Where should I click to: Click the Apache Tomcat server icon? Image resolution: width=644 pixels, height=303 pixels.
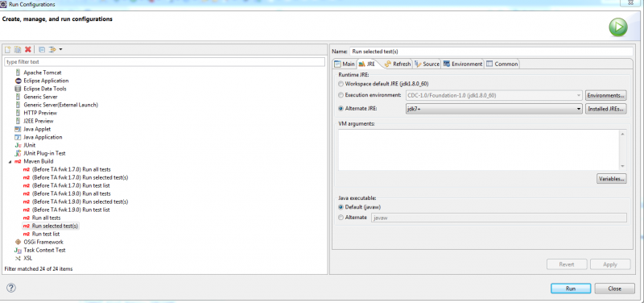click(18, 73)
